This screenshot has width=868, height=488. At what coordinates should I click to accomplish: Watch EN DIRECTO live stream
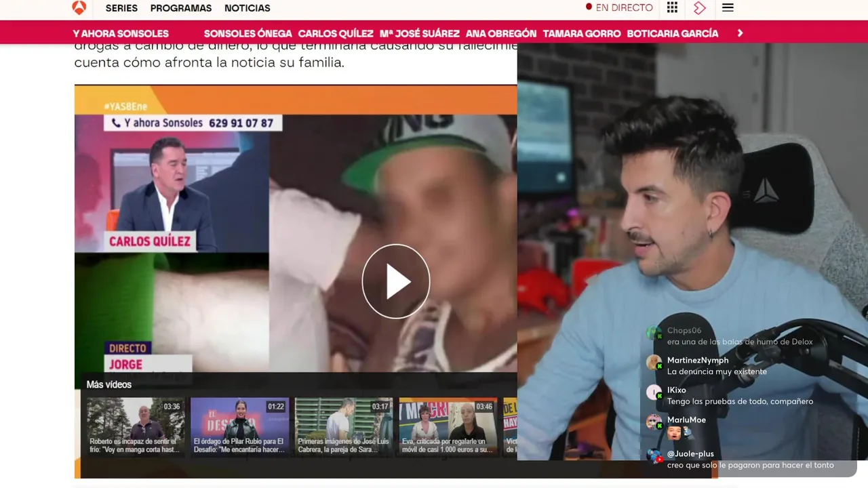619,7
